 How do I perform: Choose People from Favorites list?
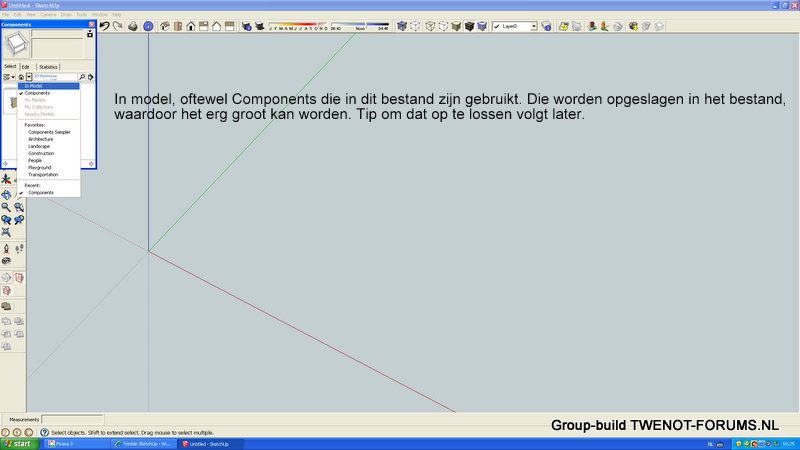(35, 161)
